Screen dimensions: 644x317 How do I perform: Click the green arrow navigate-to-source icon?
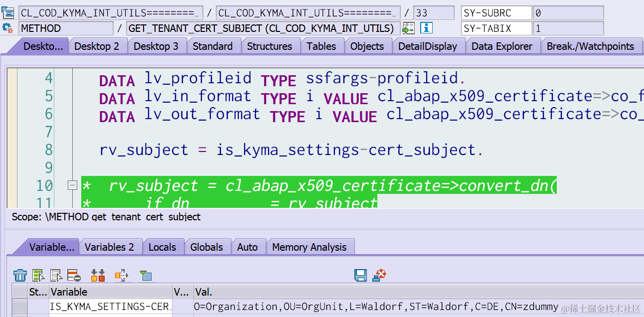pyautogui.click(x=409, y=28)
